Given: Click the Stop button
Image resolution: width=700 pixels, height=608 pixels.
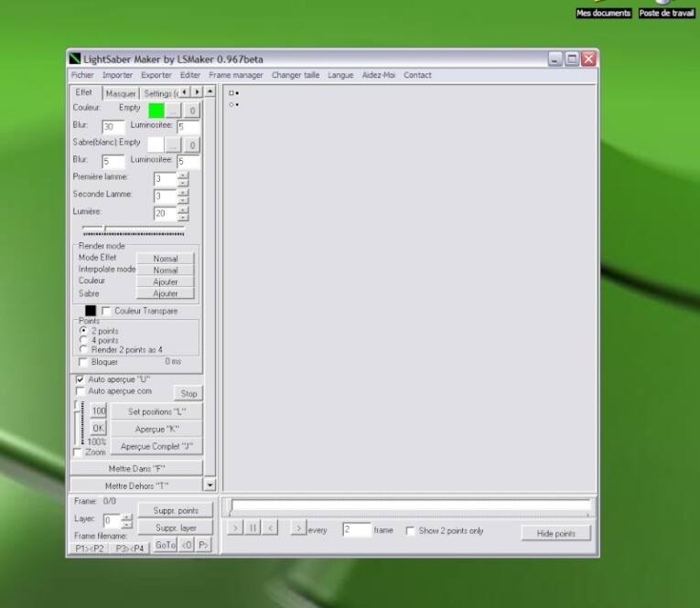Looking at the screenshot, I should tap(188, 393).
